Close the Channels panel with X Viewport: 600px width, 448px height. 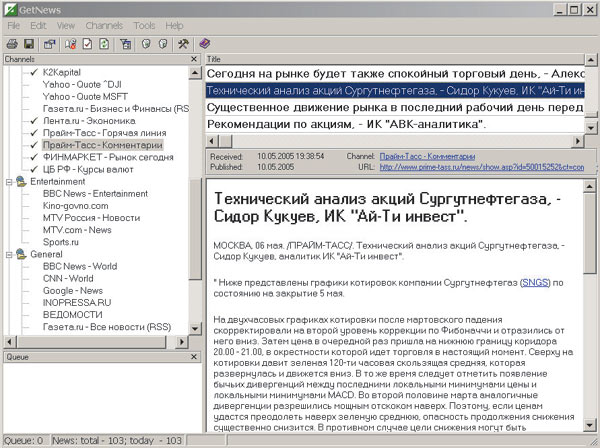click(x=194, y=59)
